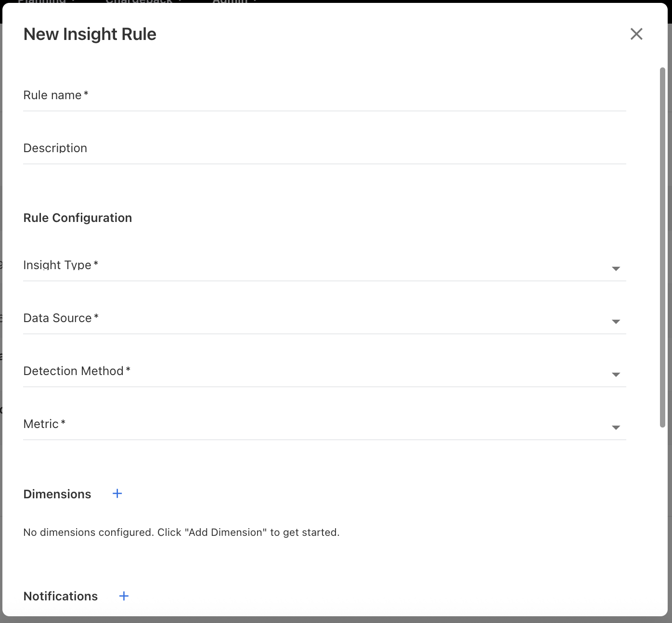Expand the Insight Type dropdown arrow
This screenshot has width=672, height=623.
coord(616,269)
